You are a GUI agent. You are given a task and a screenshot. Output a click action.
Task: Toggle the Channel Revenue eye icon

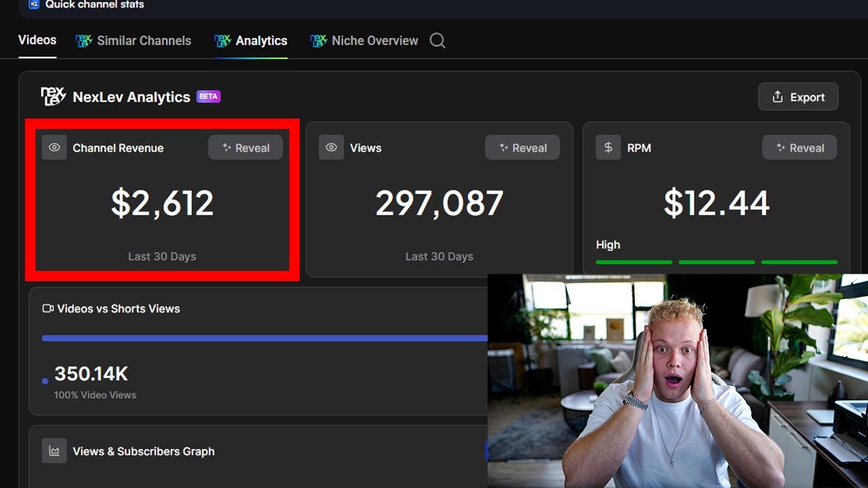pos(54,148)
